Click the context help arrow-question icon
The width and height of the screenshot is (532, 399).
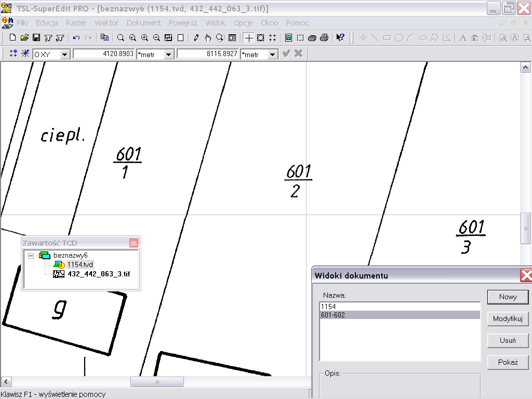pos(340,37)
